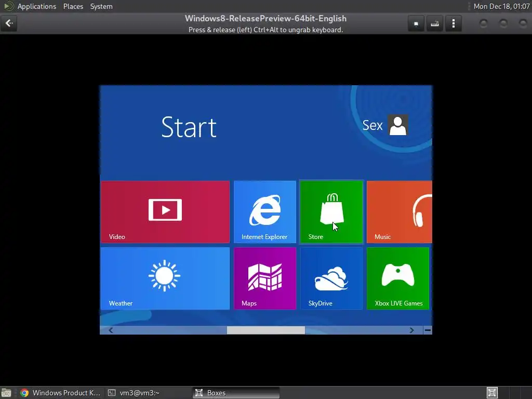Click the user name Sex
532x399 pixels.
372,126
